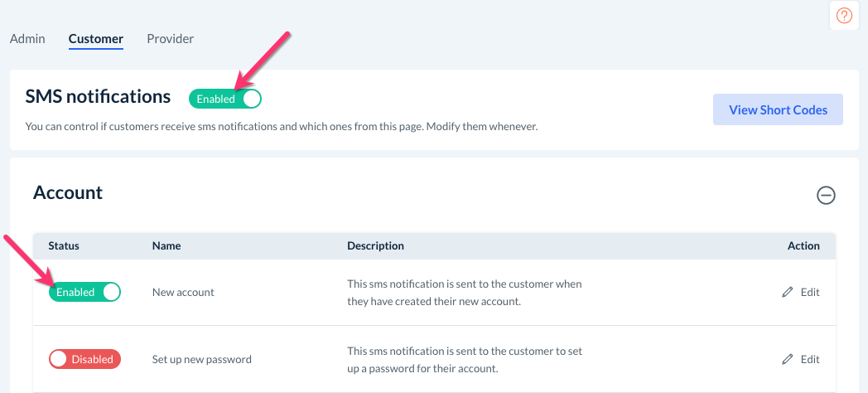Collapse the Account section

click(x=826, y=196)
